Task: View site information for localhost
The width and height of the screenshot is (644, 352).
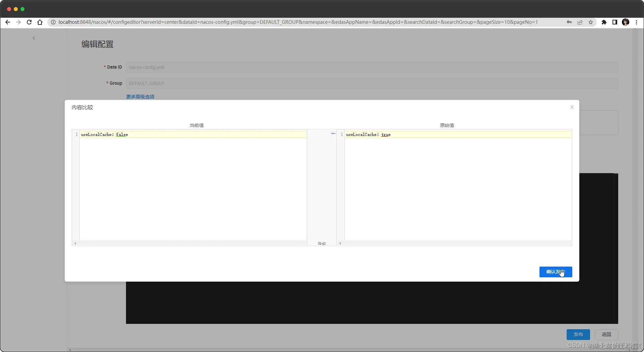Action: (x=53, y=22)
